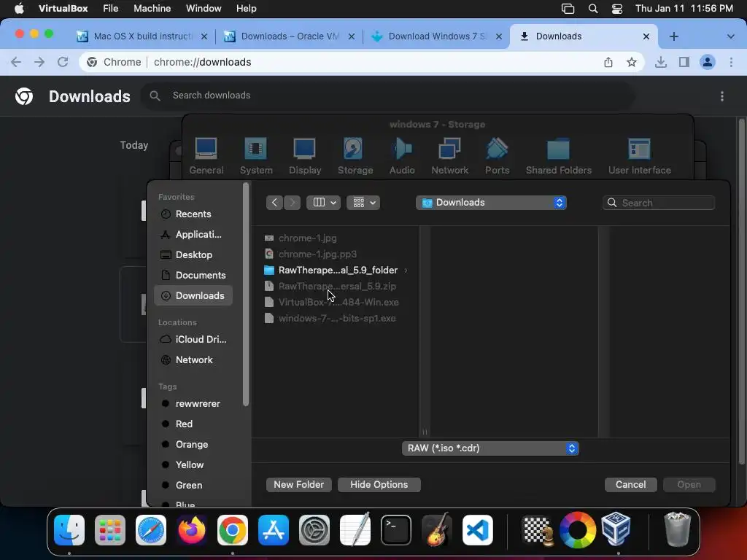Select Network location in sidebar
747x560 pixels.
point(193,360)
